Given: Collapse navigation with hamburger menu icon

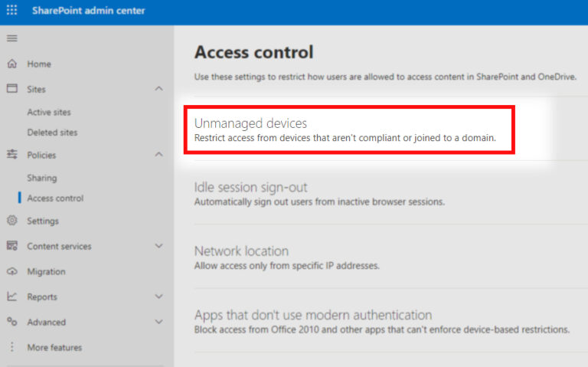Looking at the screenshot, I should (11, 38).
